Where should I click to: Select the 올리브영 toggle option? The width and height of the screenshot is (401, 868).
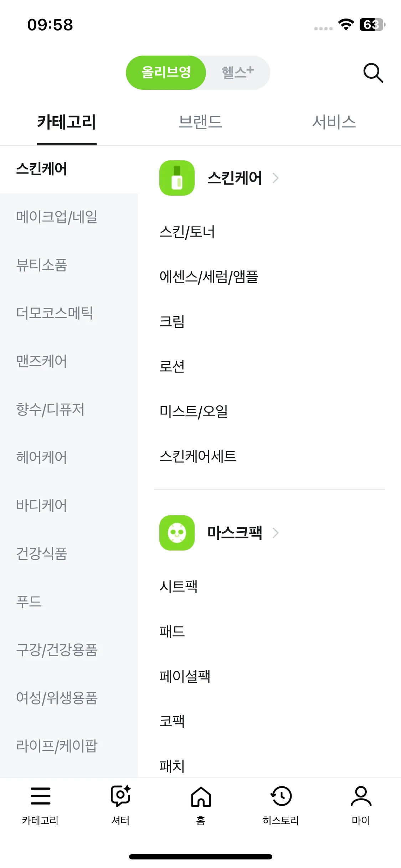(166, 72)
